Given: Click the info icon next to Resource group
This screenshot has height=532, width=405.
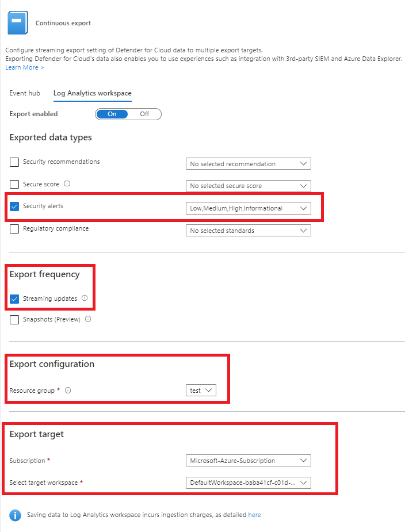Looking at the screenshot, I should point(68,391).
